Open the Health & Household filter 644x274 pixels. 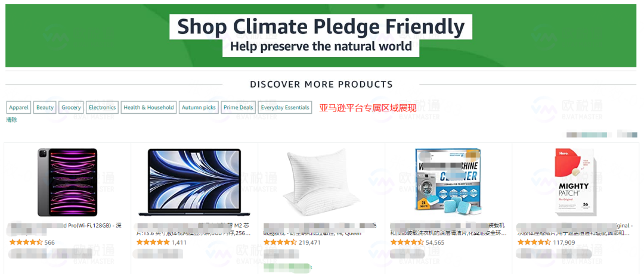pyautogui.click(x=148, y=107)
